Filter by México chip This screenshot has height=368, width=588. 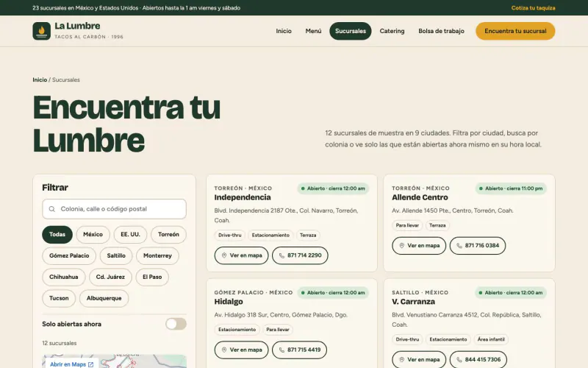coord(93,235)
